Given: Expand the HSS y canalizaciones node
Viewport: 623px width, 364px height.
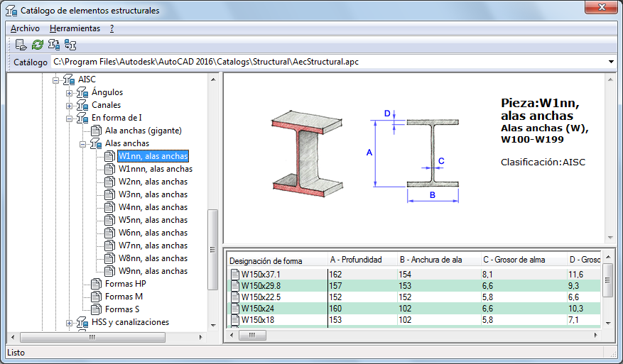Looking at the screenshot, I should 69,323.
